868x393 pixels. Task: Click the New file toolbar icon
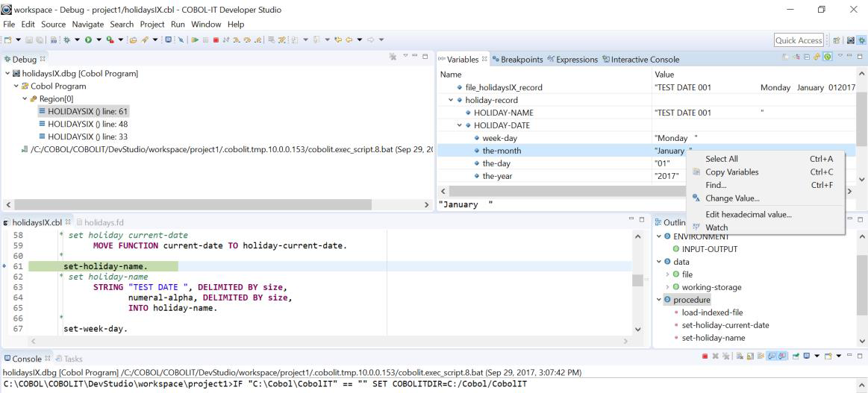7,40
